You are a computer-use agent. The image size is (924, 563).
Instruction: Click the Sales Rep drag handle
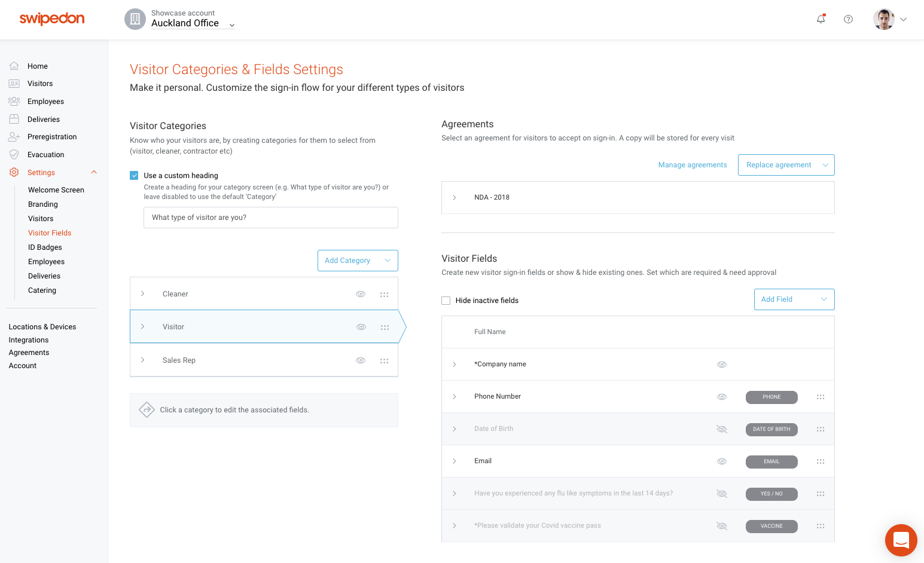point(385,360)
